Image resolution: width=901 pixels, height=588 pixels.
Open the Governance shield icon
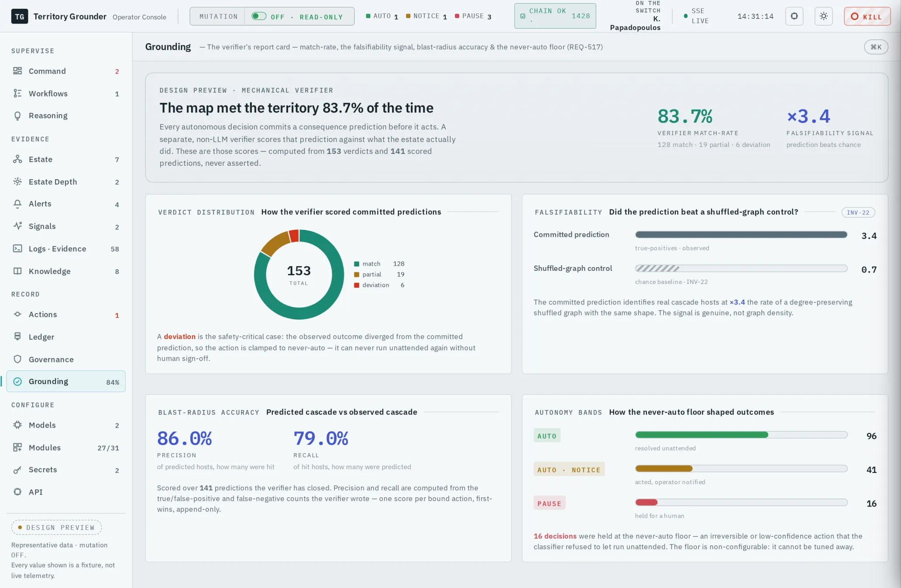(x=17, y=359)
